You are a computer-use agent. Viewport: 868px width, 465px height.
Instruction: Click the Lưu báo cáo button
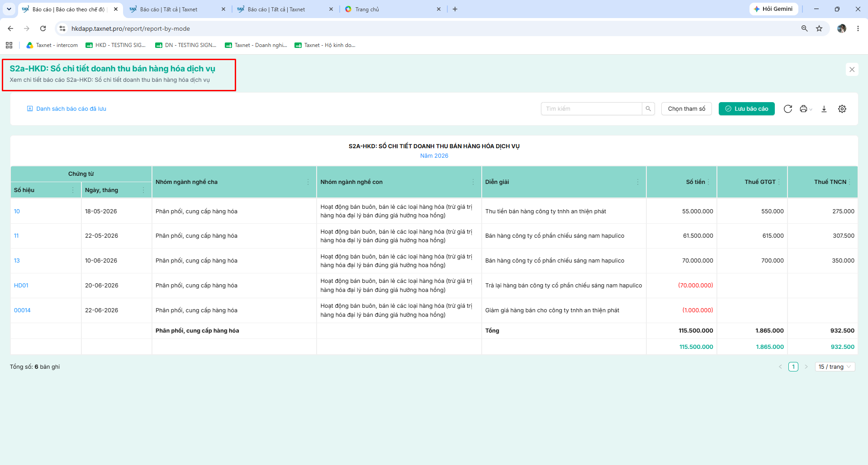(x=747, y=109)
